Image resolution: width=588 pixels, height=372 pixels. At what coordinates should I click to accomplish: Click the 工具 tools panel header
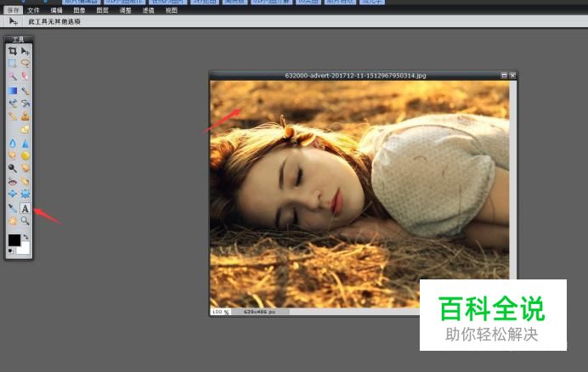click(19, 39)
